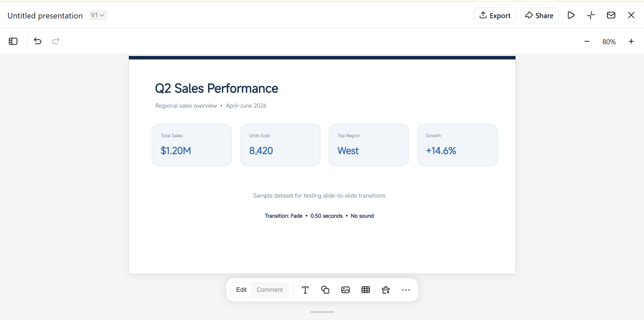Zoom out with the minus icon

(x=587, y=41)
